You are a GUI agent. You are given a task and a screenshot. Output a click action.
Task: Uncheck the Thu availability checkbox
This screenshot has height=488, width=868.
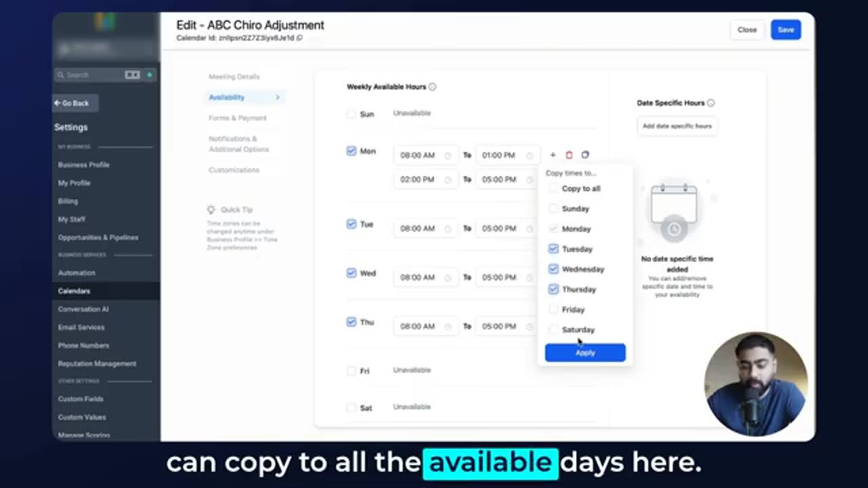351,322
